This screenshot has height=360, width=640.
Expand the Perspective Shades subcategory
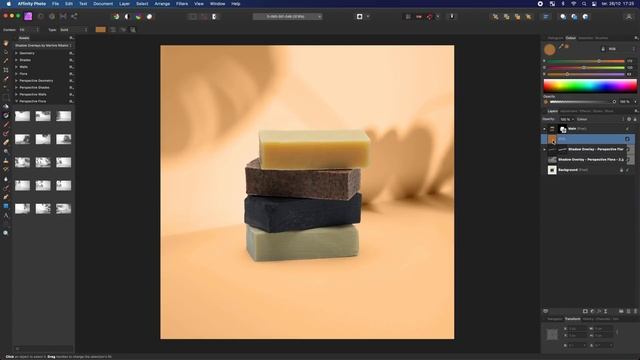[16, 87]
